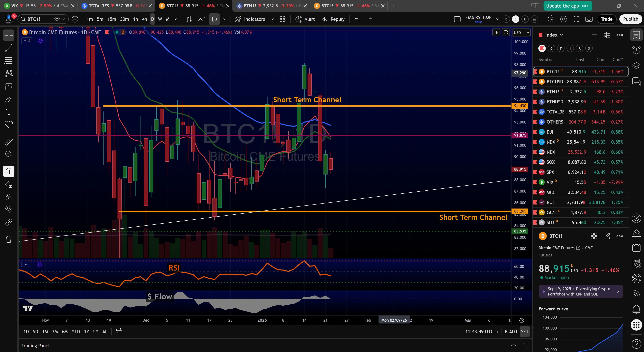Click the Publish button

tap(630, 19)
